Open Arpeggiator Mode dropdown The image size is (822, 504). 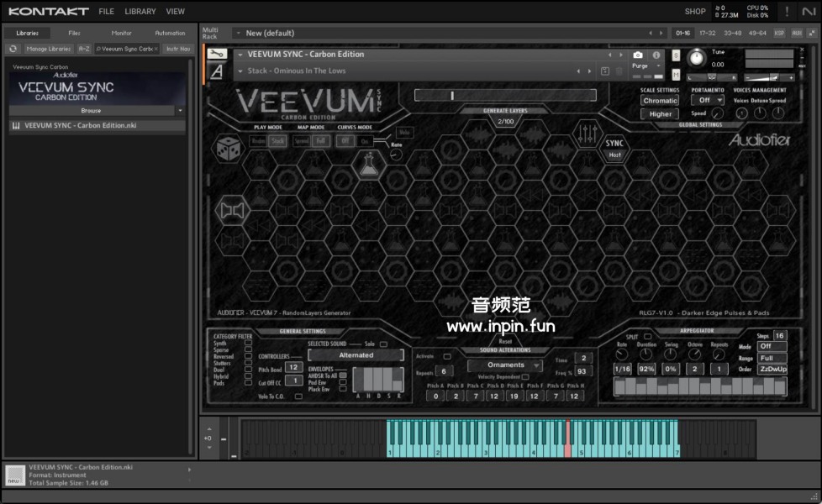772,346
